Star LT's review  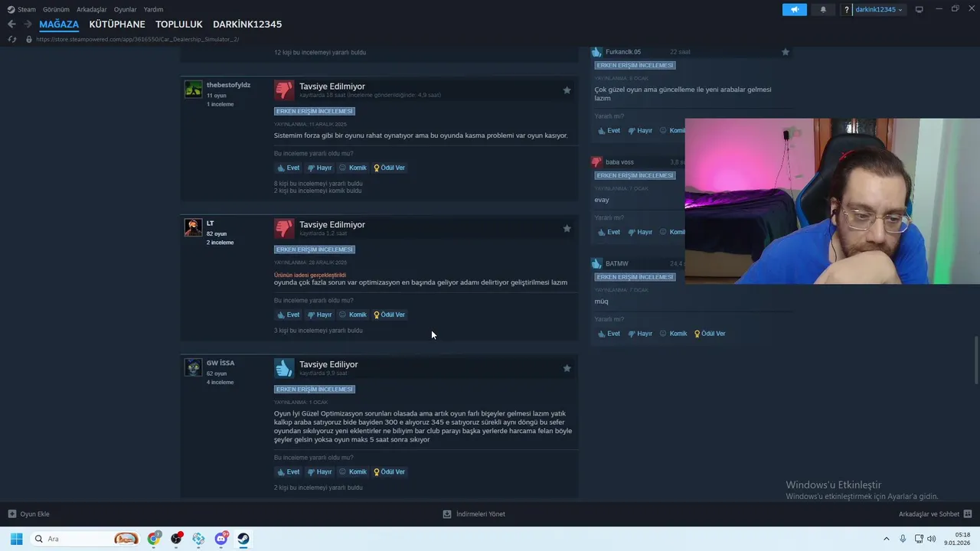pyautogui.click(x=567, y=229)
